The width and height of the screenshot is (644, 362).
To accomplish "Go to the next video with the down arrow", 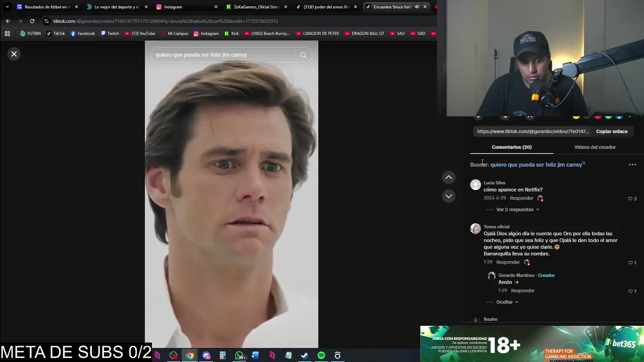I will tap(449, 196).
